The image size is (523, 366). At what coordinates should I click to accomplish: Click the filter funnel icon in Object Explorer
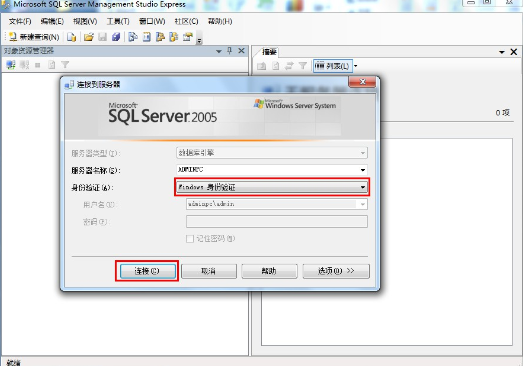click(65, 65)
